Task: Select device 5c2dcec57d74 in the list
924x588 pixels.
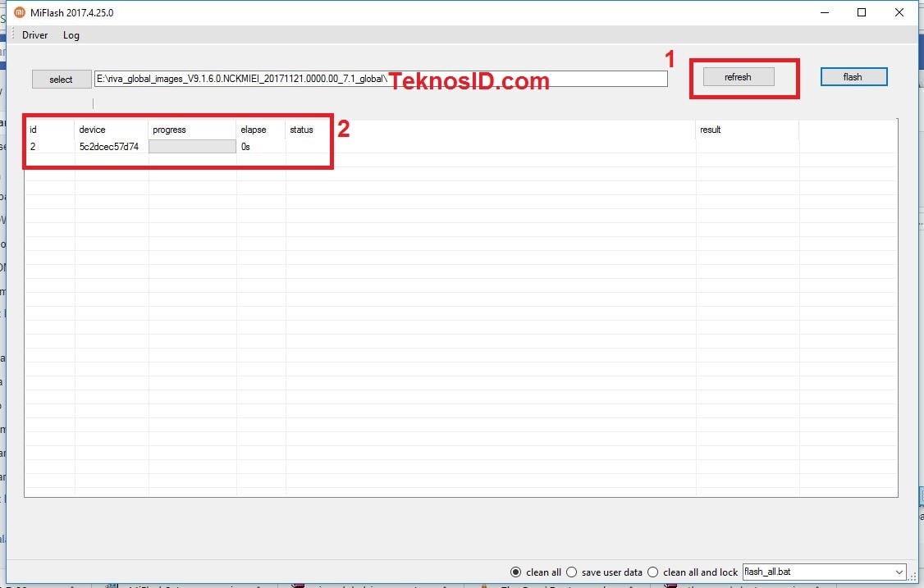Action: coord(109,147)
